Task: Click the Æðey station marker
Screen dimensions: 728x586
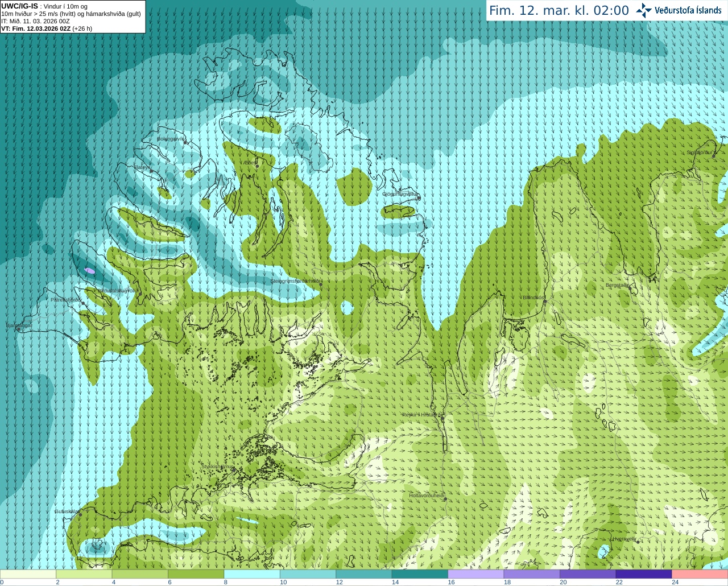Action: point(257,166)
